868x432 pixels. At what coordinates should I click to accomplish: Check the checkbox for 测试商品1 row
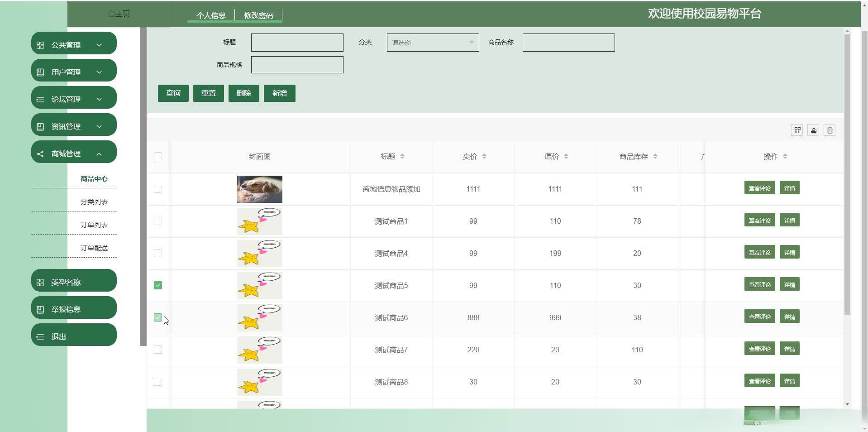pyautogui.click(x=158, y=221)
